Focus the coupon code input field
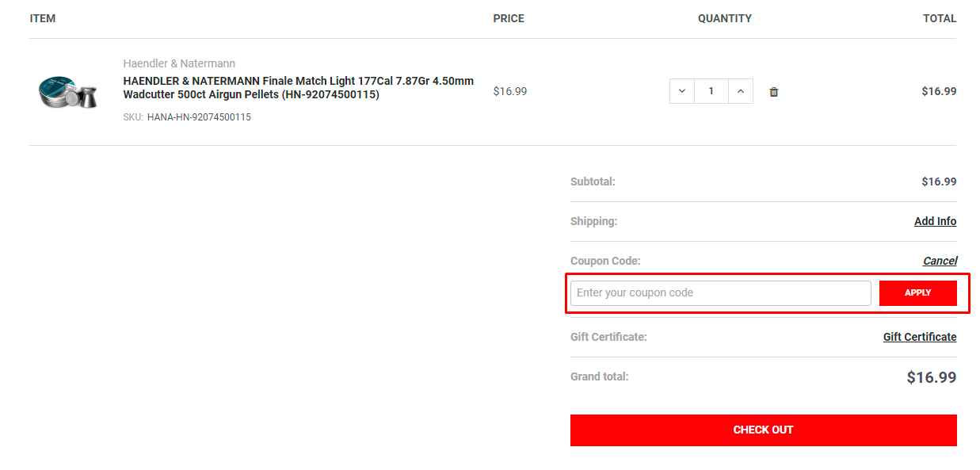Image resolution: width=980 pixels, height=470 pixels. (721, 293)
